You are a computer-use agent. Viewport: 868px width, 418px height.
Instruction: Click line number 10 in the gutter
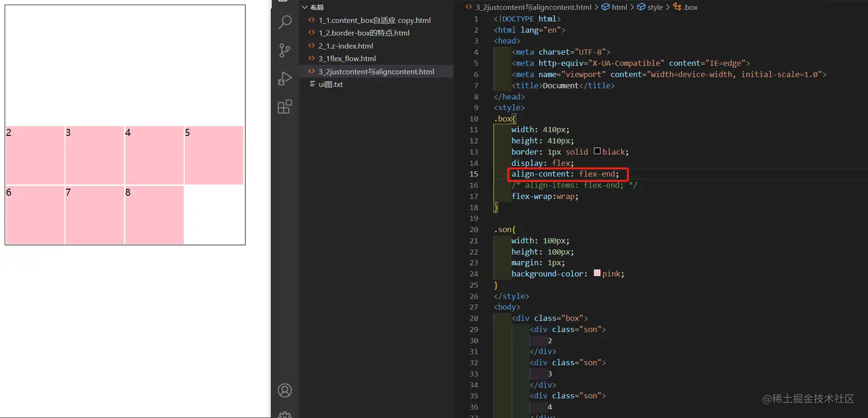click(x=474, y=119)
